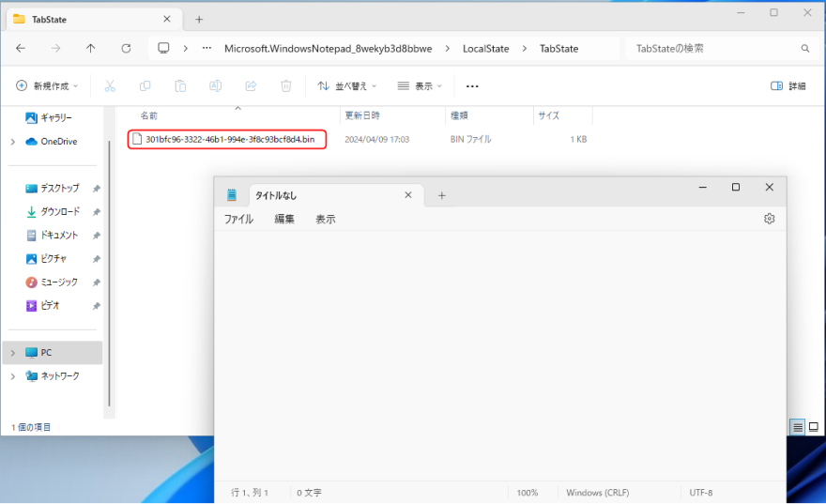The width and height of the screenshot is (826, 504).
Task: Open the ファイル menu in Notepad
Action: [x=238, y=219]
